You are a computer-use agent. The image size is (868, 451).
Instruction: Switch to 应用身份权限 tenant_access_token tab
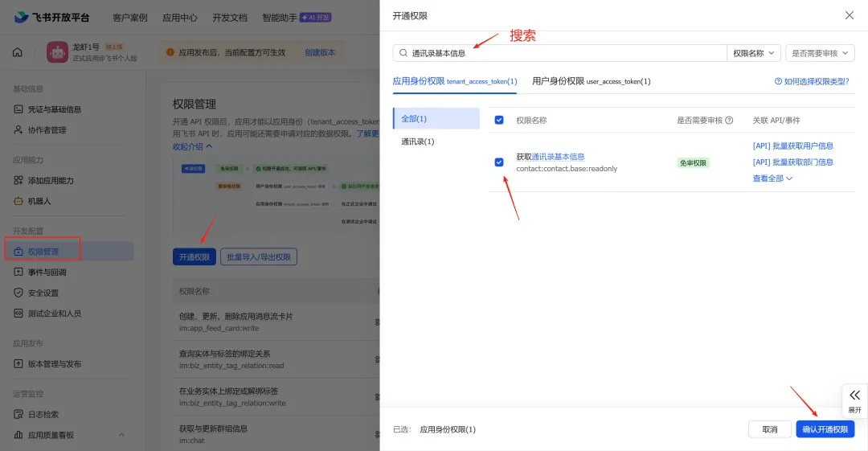[x=454, y=81]
